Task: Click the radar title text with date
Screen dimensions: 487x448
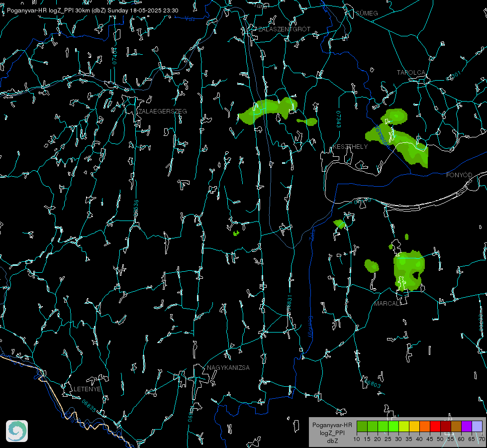Action: coord(93,10)
